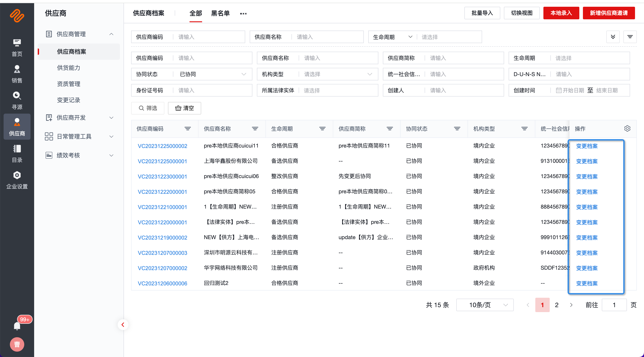Click 变更档案 for 回归测试2
644x357 pixels.
[x=587, y=283]
